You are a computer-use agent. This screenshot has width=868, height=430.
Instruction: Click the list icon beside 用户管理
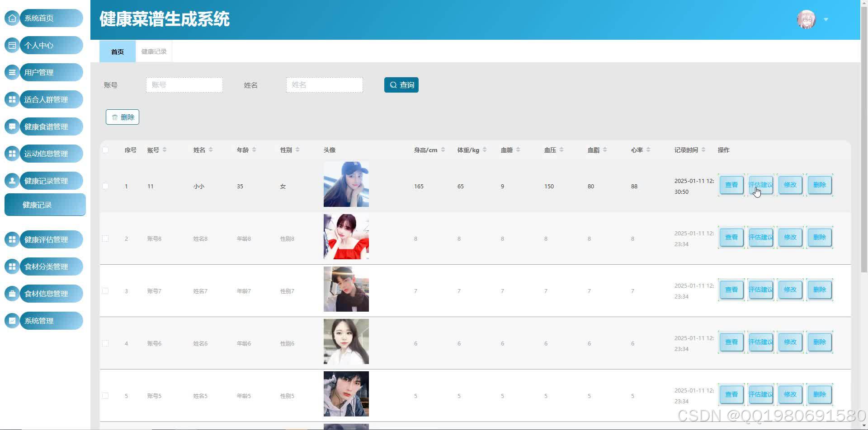click(12, 72)
